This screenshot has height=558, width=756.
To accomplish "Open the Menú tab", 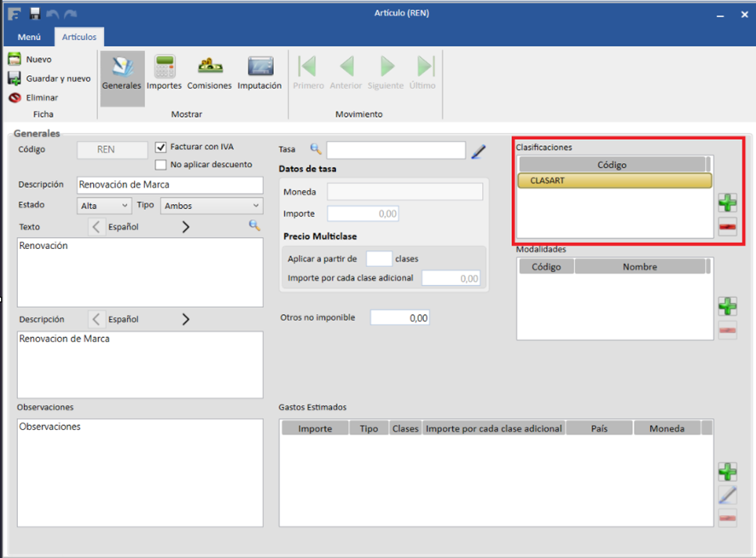I will (29, 38).
